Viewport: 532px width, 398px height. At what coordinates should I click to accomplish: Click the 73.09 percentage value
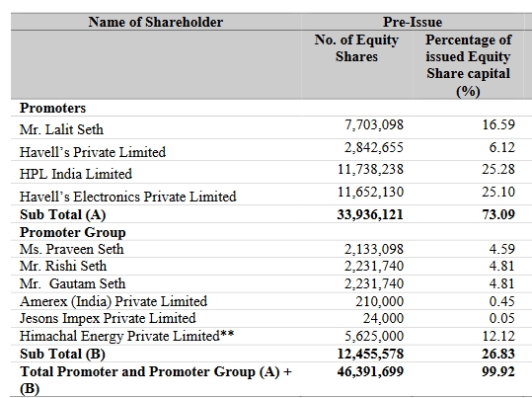pos(498,214)
